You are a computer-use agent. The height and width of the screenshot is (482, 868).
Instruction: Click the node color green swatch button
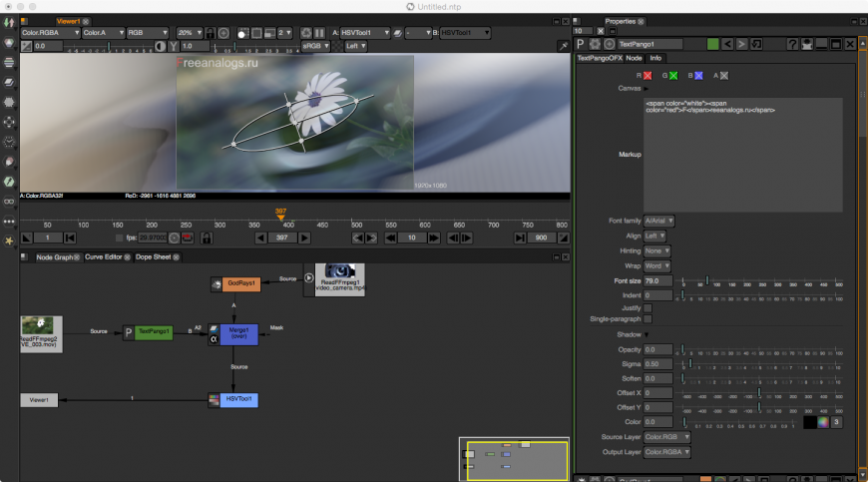712,44
